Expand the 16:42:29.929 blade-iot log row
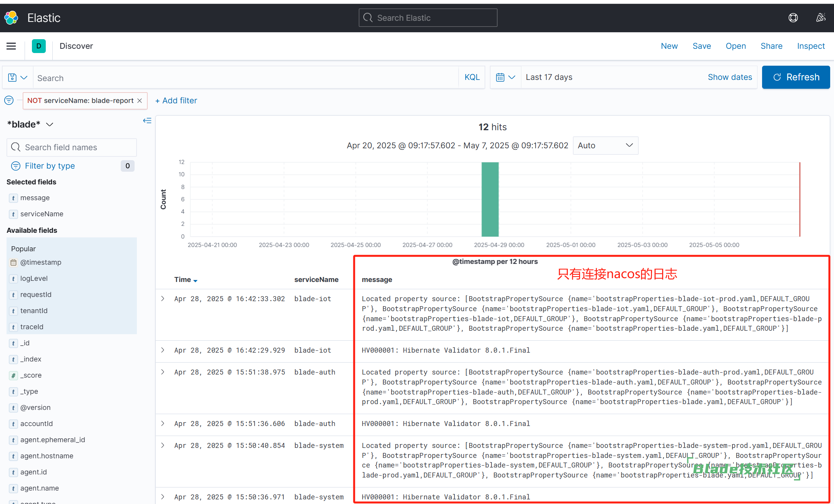The image size is (834, 504). click(x=163, y=350)
